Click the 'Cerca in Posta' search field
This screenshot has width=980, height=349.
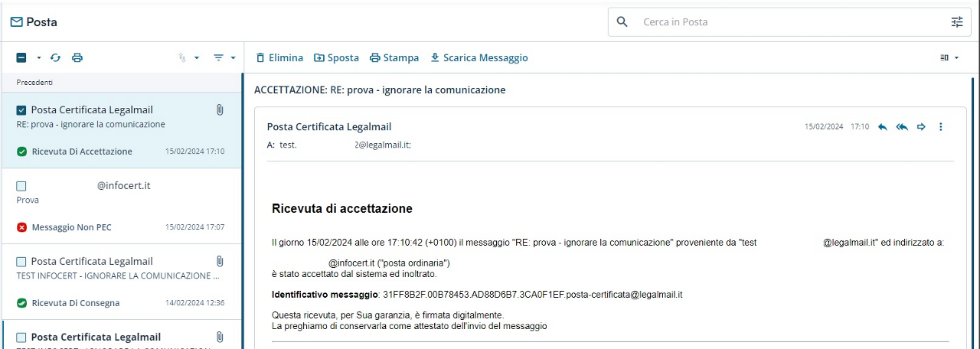[789, 22]
